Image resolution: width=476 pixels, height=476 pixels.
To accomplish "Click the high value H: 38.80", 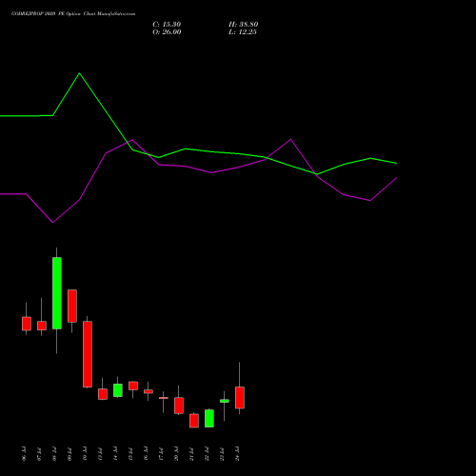I will pyautogui.click(x=244, y=25).
